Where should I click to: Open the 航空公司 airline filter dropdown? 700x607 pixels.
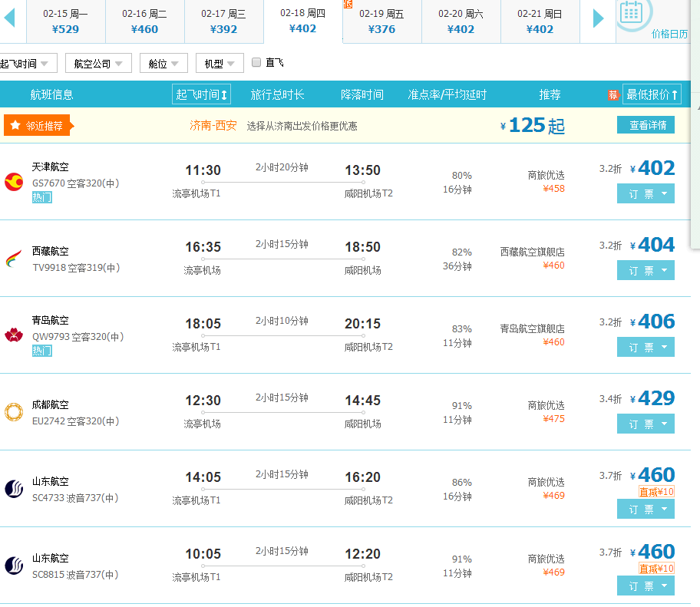tap(97, 63)
